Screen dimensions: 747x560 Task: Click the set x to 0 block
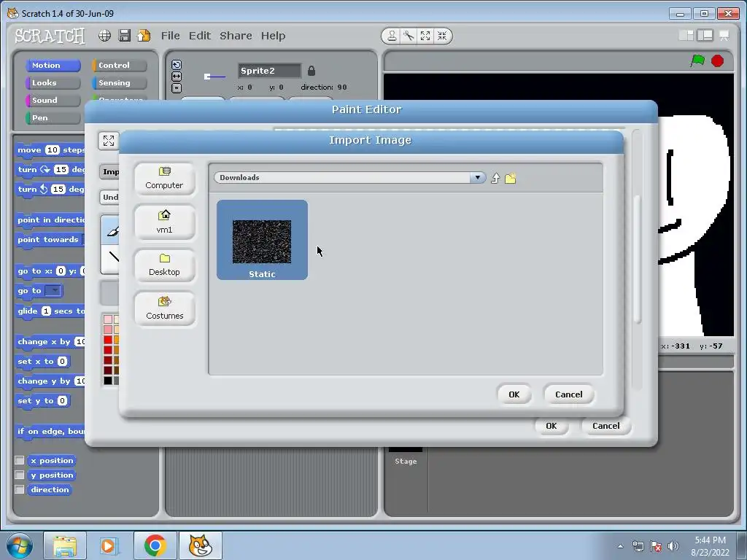(43, 362)
